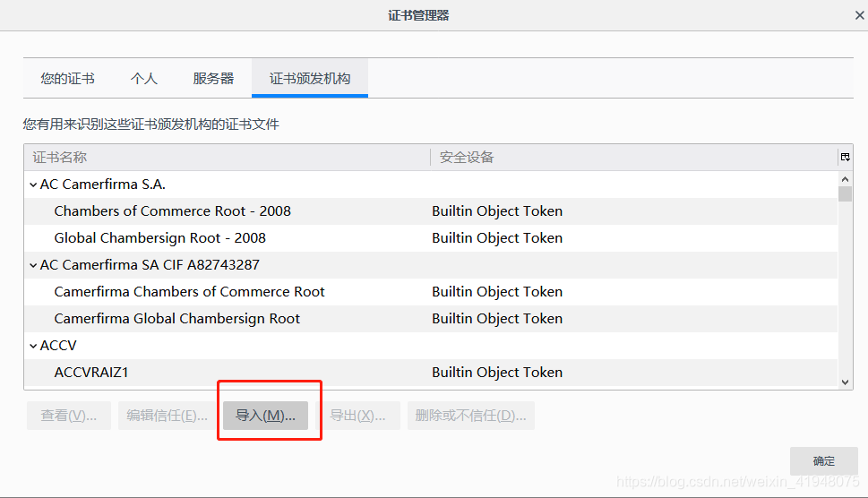
Task: Click the scrollbar up arrow
Action: pyautogui.click(x=845, y=179)
